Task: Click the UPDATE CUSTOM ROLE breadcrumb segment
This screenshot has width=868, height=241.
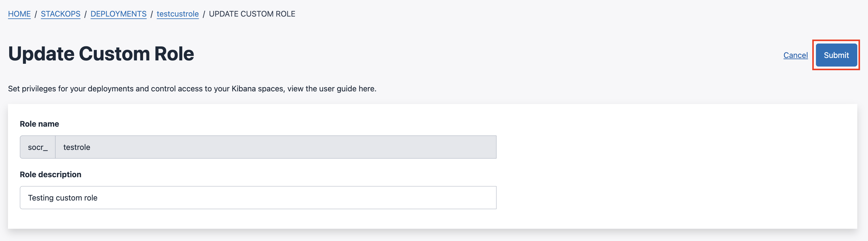Action: tap(251, 14)
